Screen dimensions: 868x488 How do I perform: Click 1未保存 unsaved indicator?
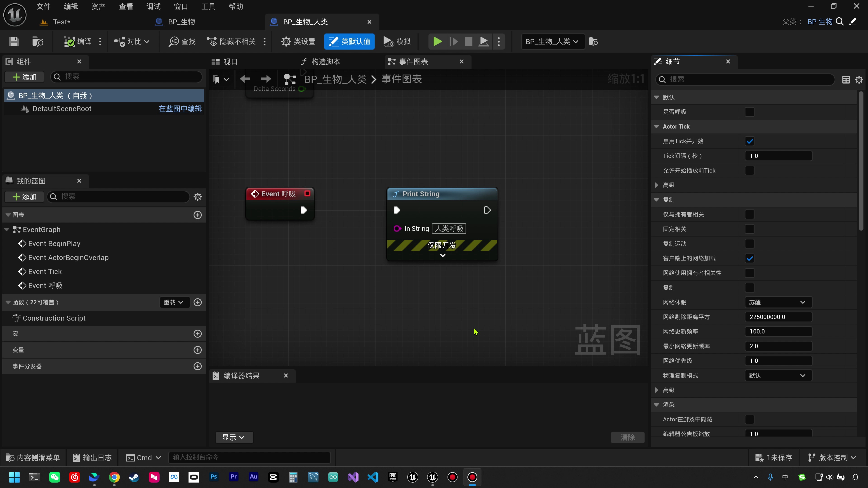[774, 457]
